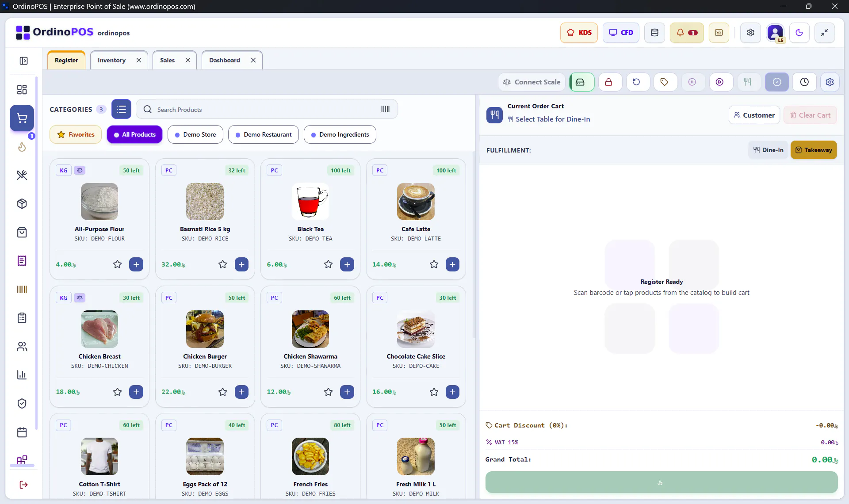Click the checkmark circle toolbar icon
849x504 pixels.
(x=777, y=82)
